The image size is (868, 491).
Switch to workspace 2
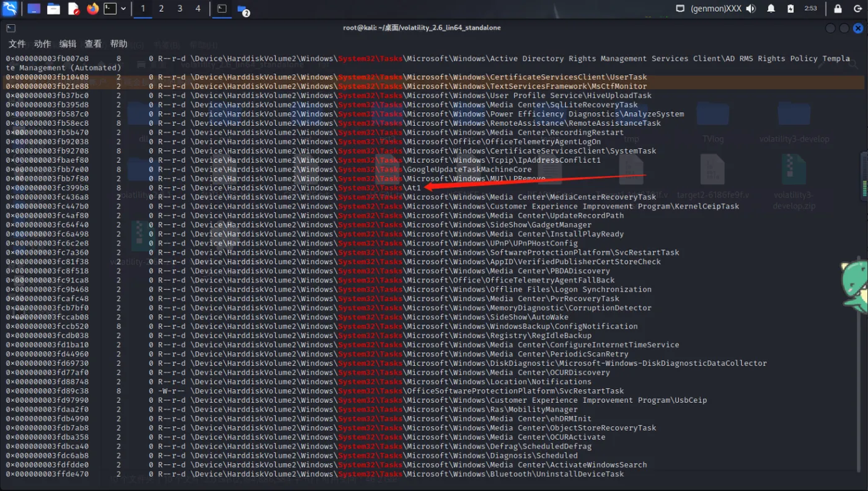(162, 9)
